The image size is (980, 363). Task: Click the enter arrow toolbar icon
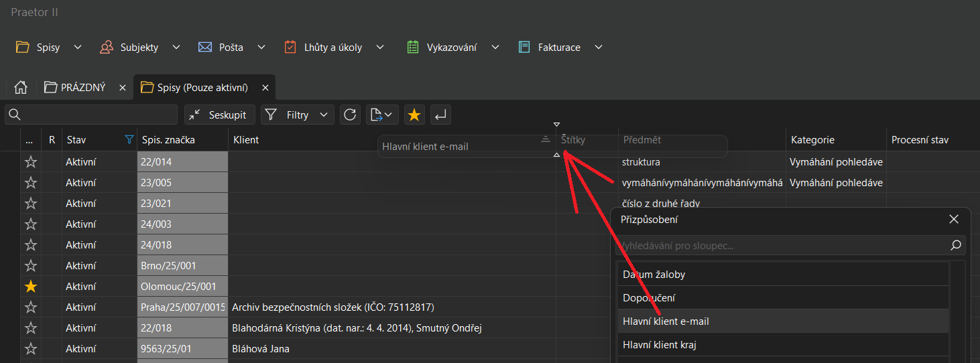coord(440,115)
